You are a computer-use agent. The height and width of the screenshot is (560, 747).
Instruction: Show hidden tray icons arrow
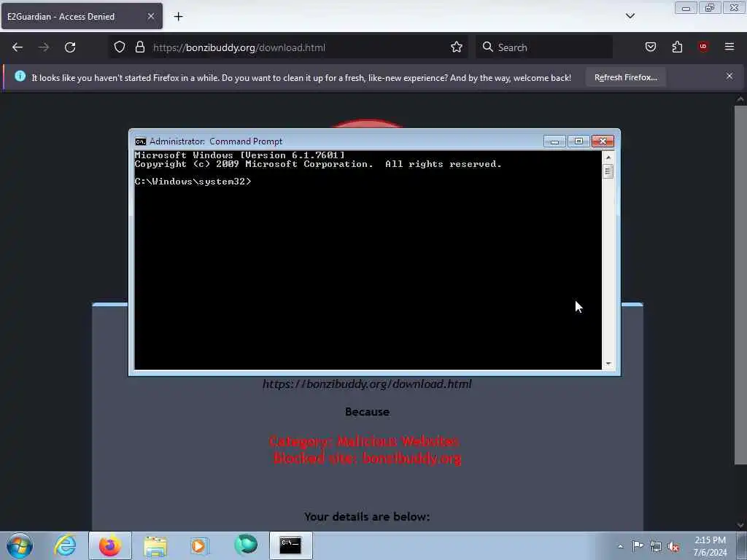point(620,546)
